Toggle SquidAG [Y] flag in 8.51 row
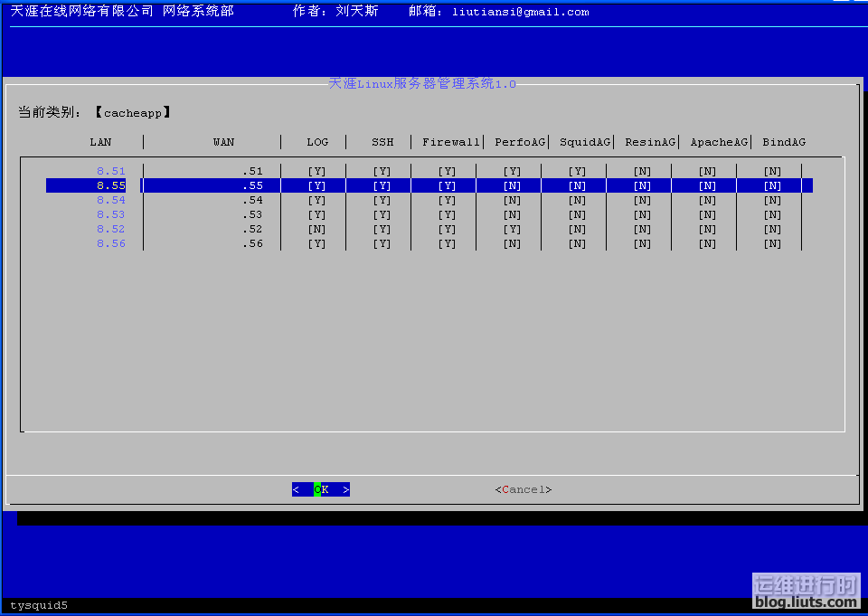The width and height of the screenshot is (868, 616). pyautogui.click(x=577, y=171)
